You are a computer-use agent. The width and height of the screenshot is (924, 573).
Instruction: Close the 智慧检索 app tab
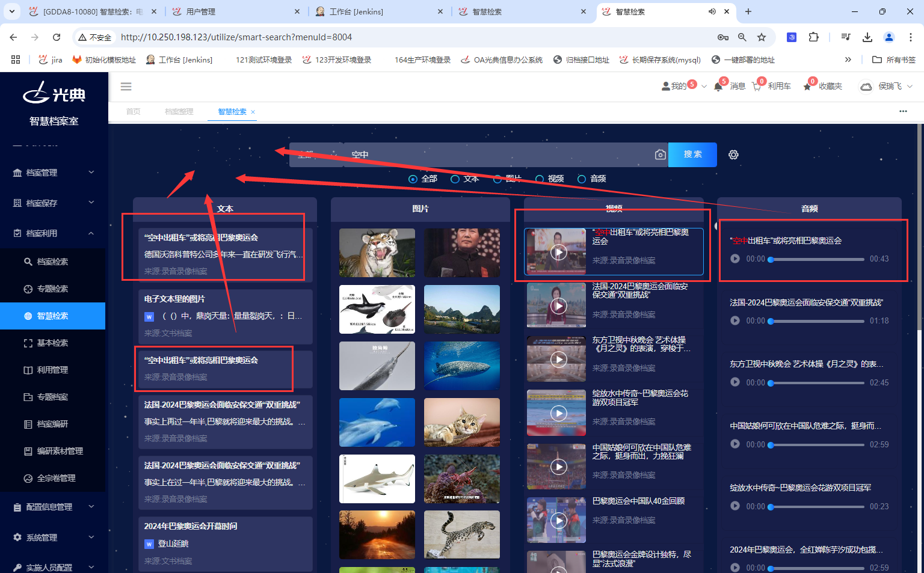tap(253, 112)
